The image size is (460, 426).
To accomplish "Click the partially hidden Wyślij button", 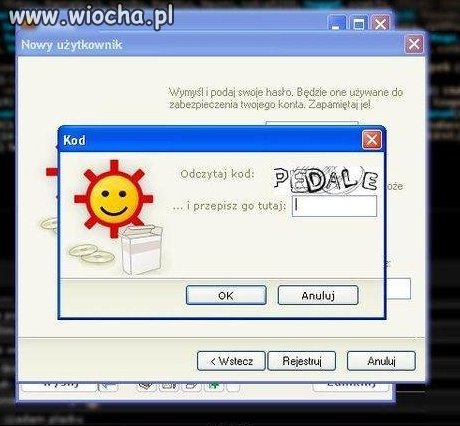I will pyautogui.click(x=60, y=386).
